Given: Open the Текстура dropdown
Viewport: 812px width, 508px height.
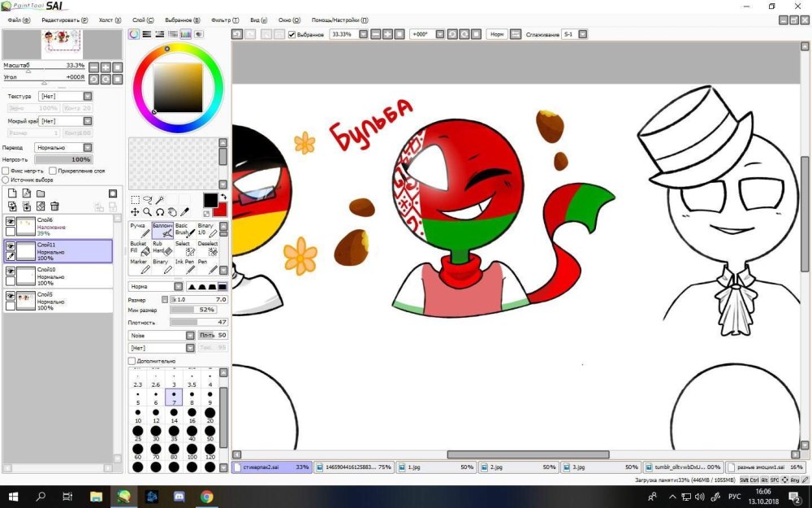Looking at the screenshot, I should pos(88,96).
